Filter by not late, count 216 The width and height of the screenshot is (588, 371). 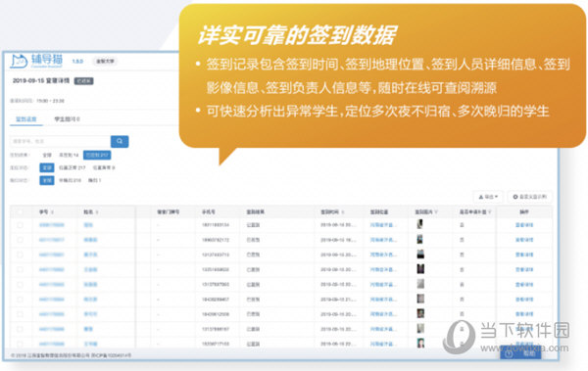[x=70, y=180]
